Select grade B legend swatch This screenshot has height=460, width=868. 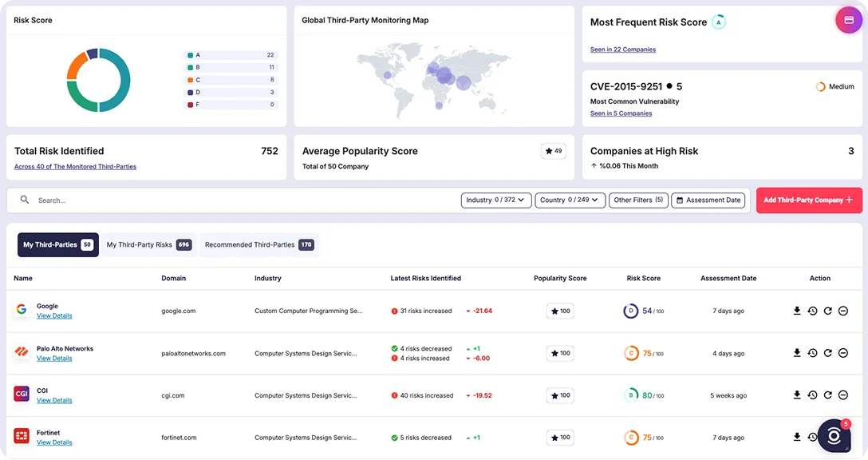click(190, 67)
